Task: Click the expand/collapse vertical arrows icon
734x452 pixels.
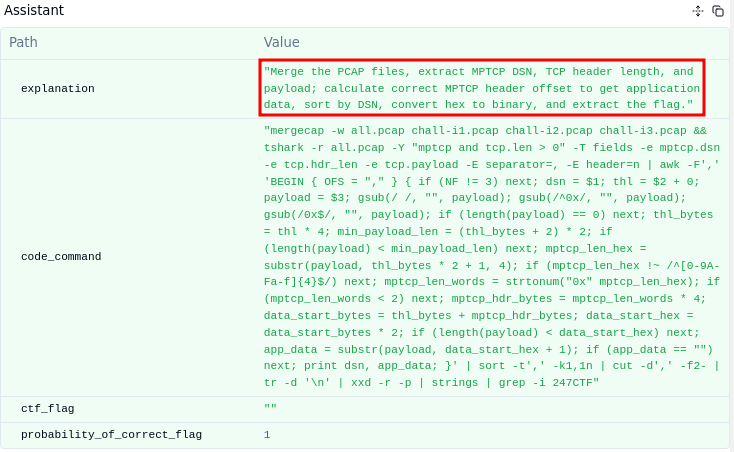Action: click(698, 11)
